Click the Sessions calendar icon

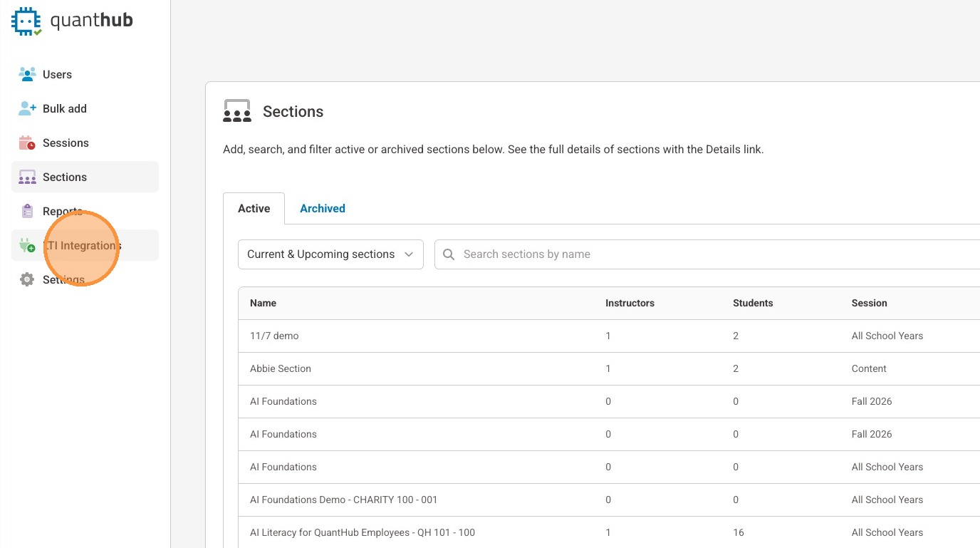27,143
